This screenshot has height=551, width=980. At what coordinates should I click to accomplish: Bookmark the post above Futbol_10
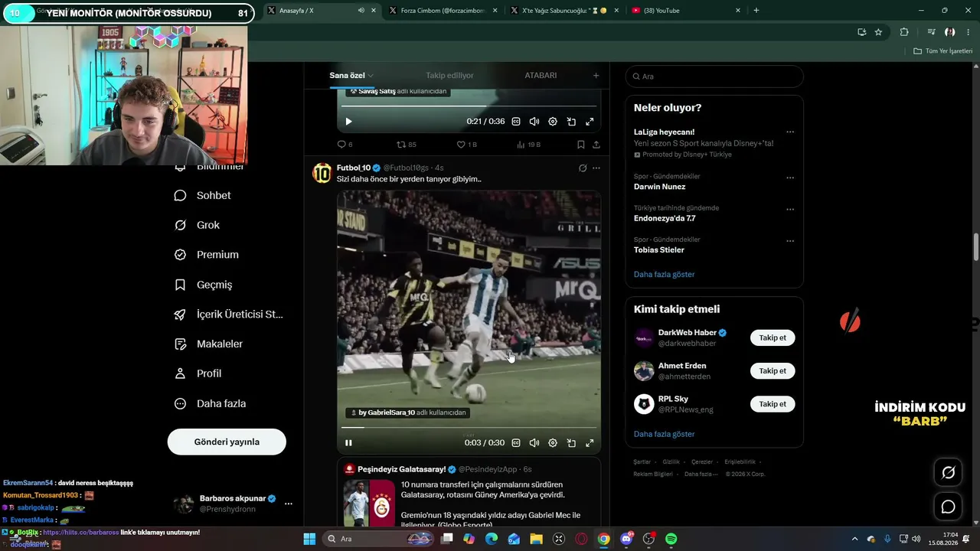click(580, 145)
